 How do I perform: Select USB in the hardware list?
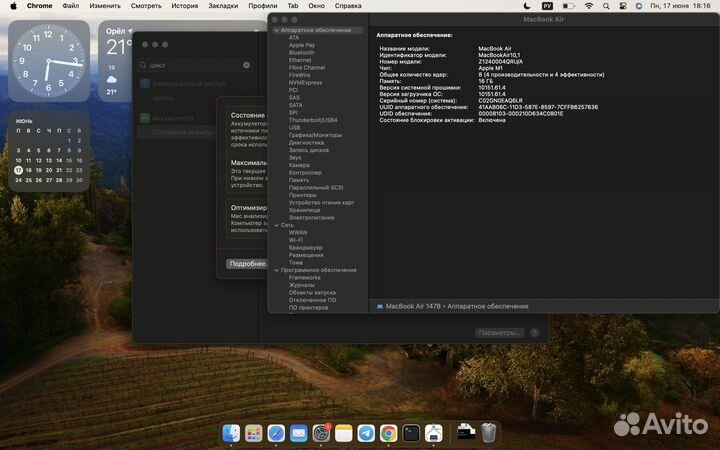pyautogui.click(x=294, y=128)
